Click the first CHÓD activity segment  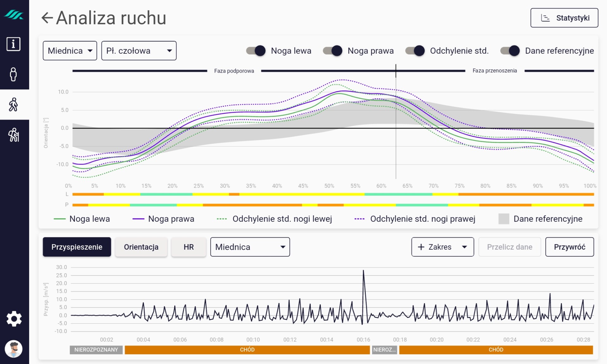coord(247,350)
